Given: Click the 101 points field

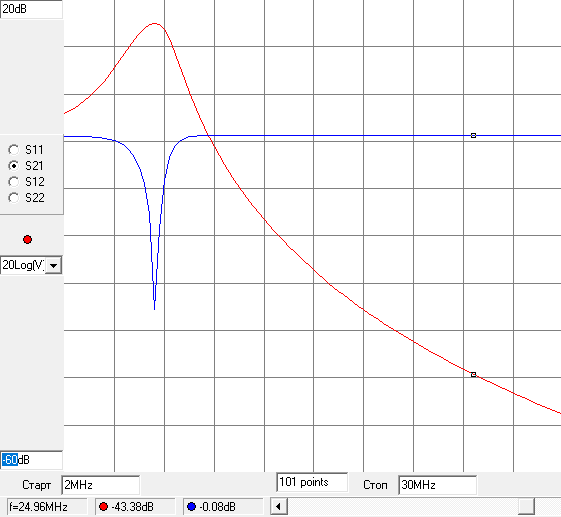Looking at the screenshot, I should click(x=312, y=482).
